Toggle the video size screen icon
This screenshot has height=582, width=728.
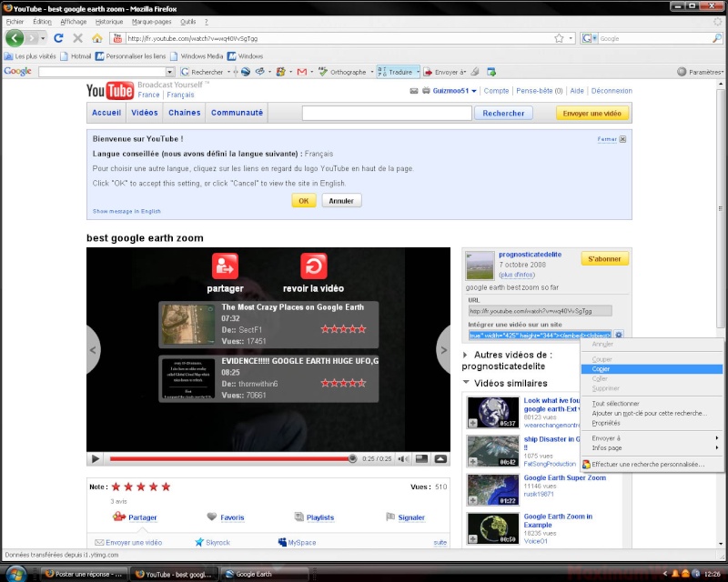pos(421,459)
